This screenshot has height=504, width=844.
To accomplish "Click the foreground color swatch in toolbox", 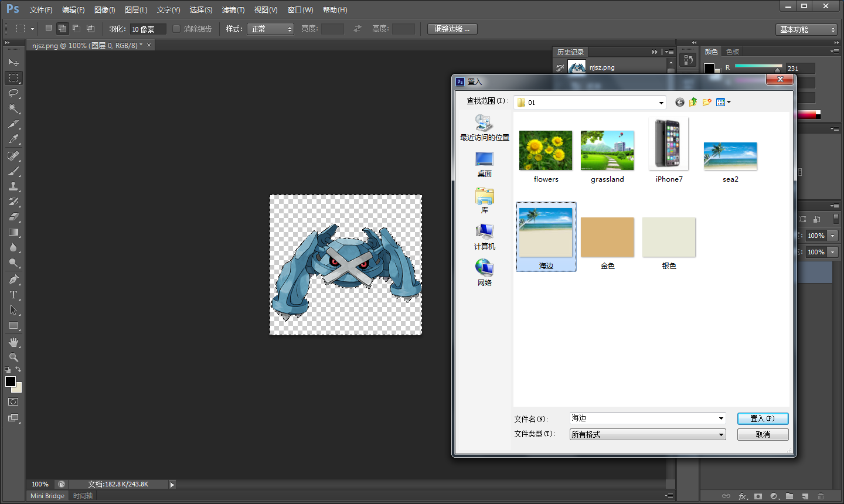I will [11, 382].
